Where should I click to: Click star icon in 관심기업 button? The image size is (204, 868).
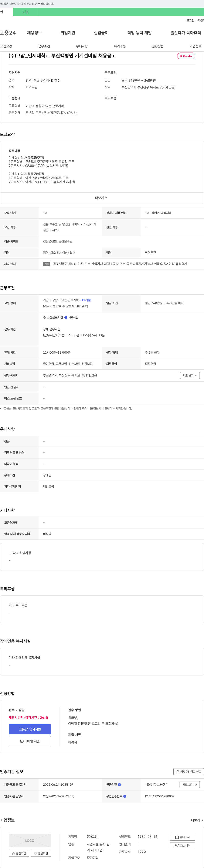coord(13,853)
